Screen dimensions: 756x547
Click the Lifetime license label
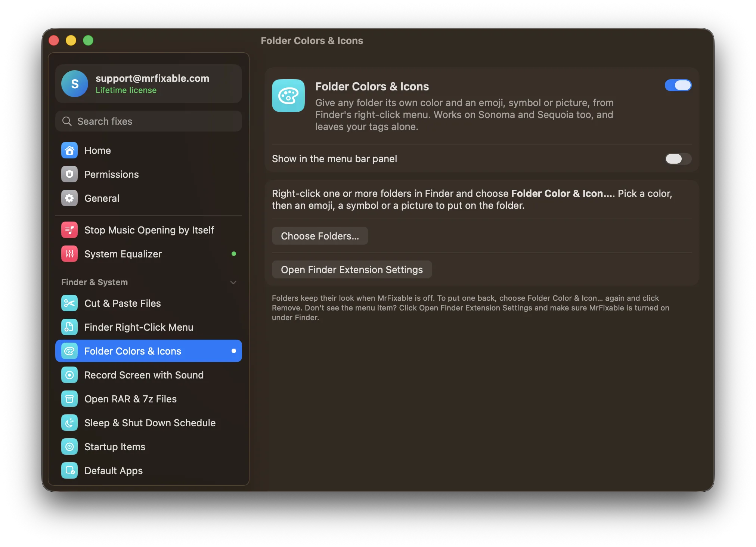126,90
